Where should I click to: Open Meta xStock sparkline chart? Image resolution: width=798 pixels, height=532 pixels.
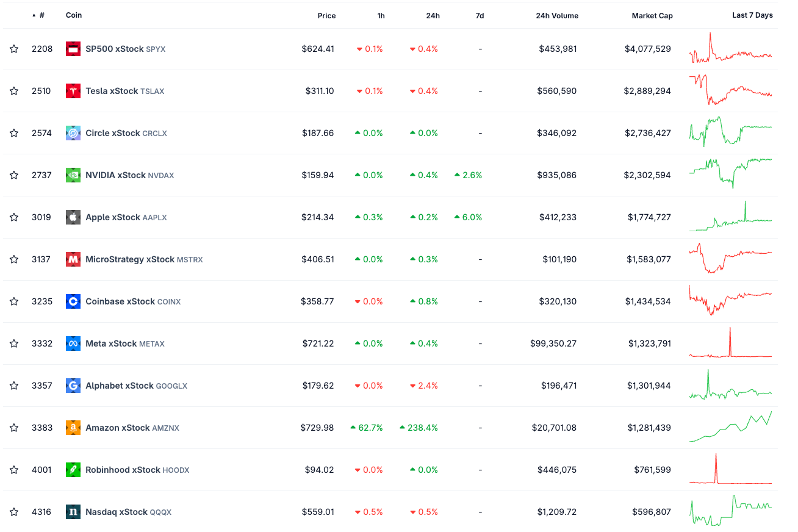[730, 342]
